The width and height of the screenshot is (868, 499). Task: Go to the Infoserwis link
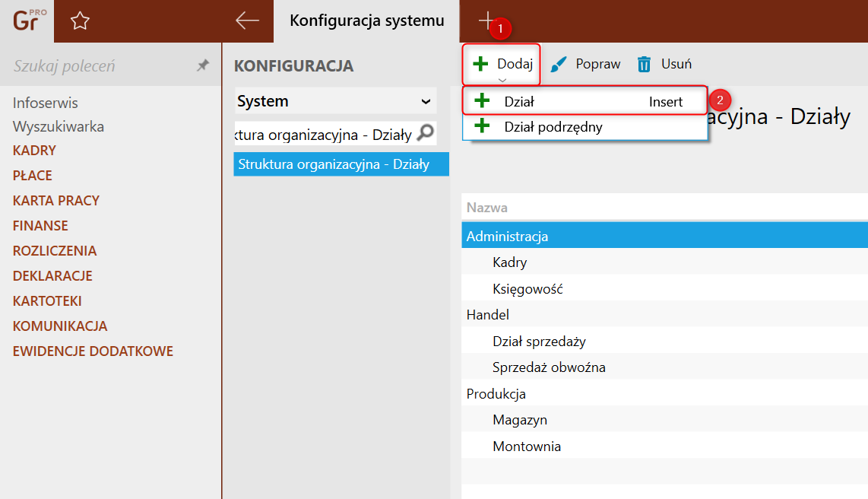pos(45,103)
